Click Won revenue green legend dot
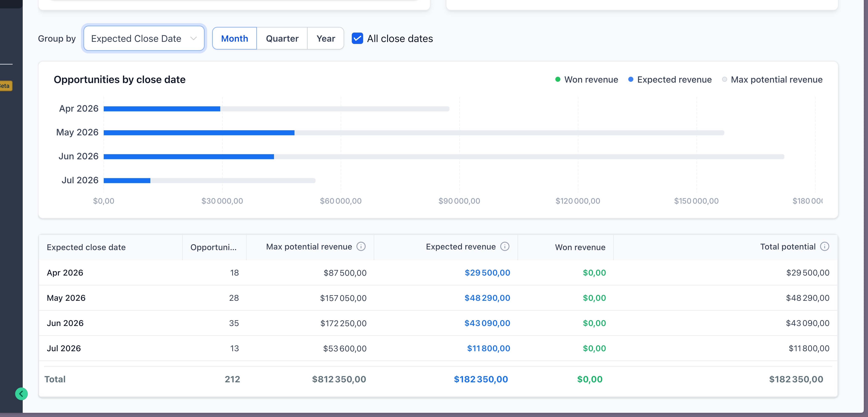This screenshot has height=417, width=868. [x=558, y=79]
